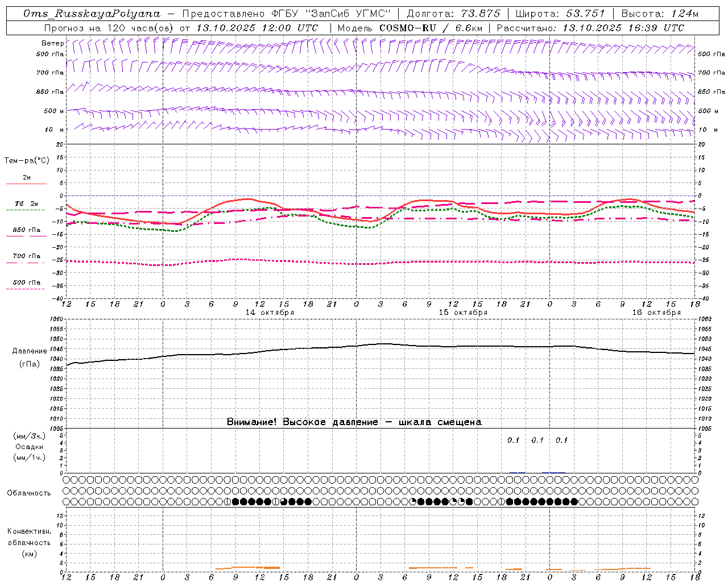Click the Ветер wind panel label
Screen dimensions: 728x582
coord(52,43)
